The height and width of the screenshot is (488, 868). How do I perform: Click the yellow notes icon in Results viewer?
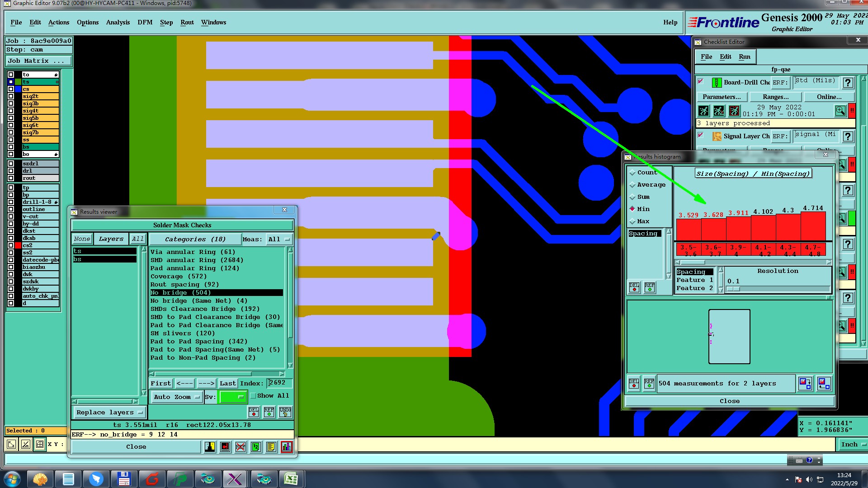point(271,447)
